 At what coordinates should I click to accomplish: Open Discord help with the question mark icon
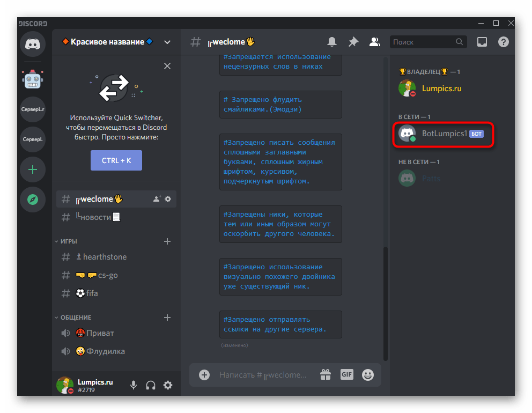pyautogui.click(x=503, y=41)
